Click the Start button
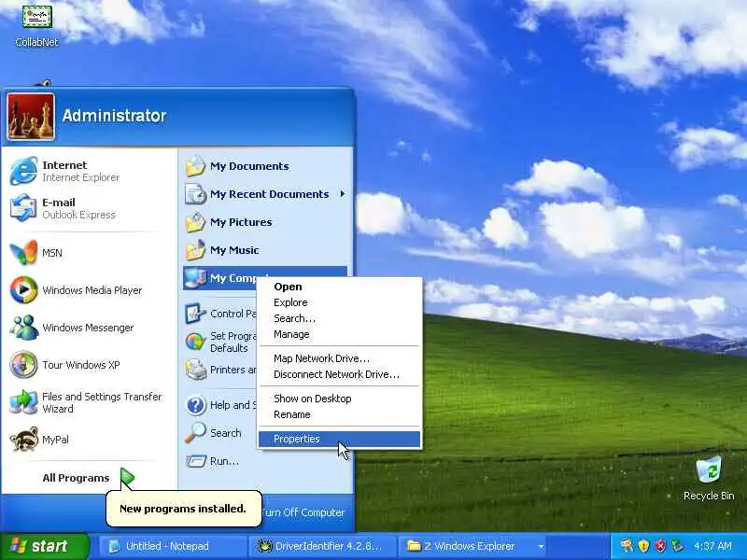This screenshot has height=560, width=747. [45, 546]
